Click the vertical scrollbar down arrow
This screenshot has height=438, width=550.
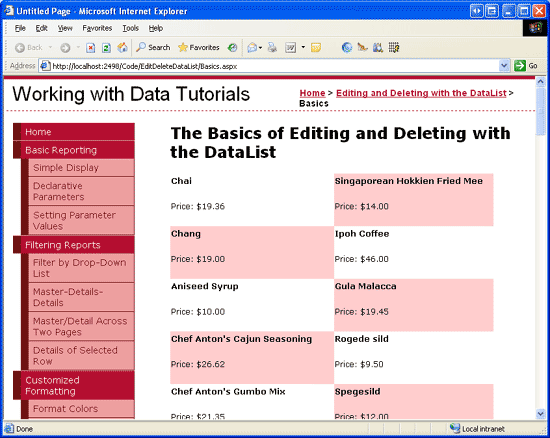[541, 414]
